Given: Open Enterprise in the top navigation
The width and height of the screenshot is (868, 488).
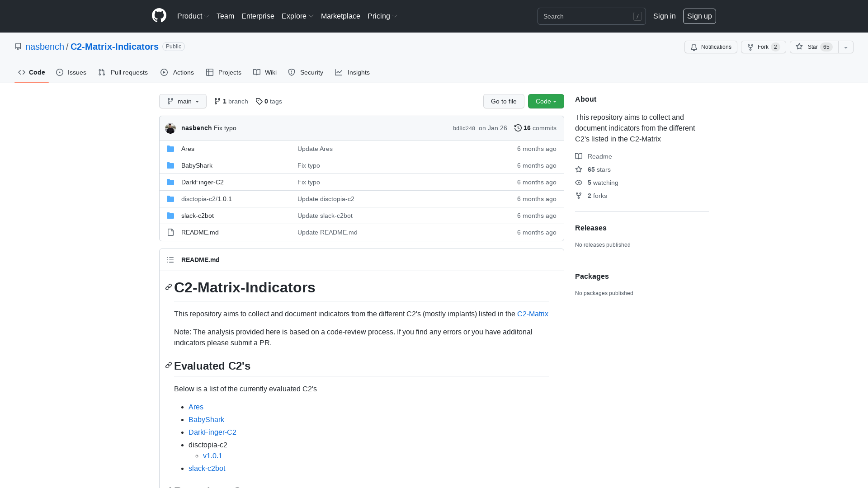Looking at the screenshot, I should pyautogui.click(x=258, y=16).
